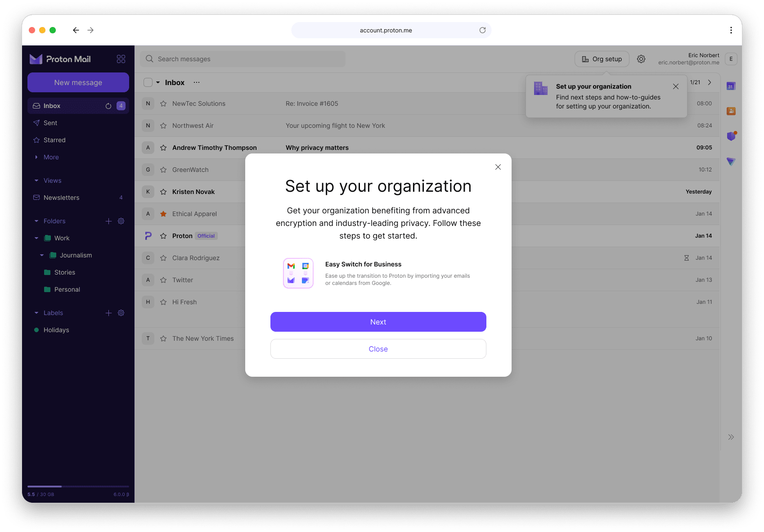Open Your upcoming flight to New York

335,126
